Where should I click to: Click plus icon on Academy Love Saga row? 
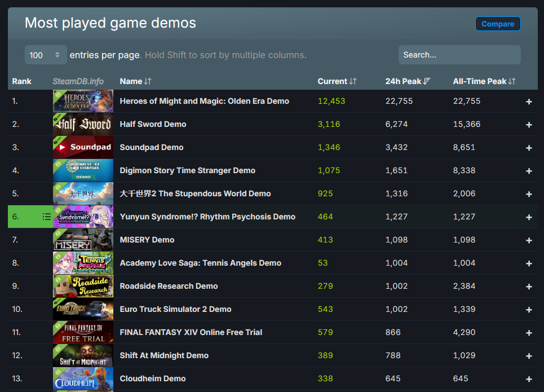529,263
